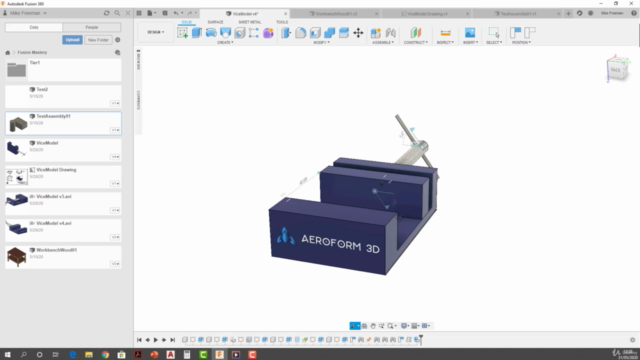This screenshot has height=360, width=640.
Task: Open version dropdown for ViceModel
Action: coord(115,157)
